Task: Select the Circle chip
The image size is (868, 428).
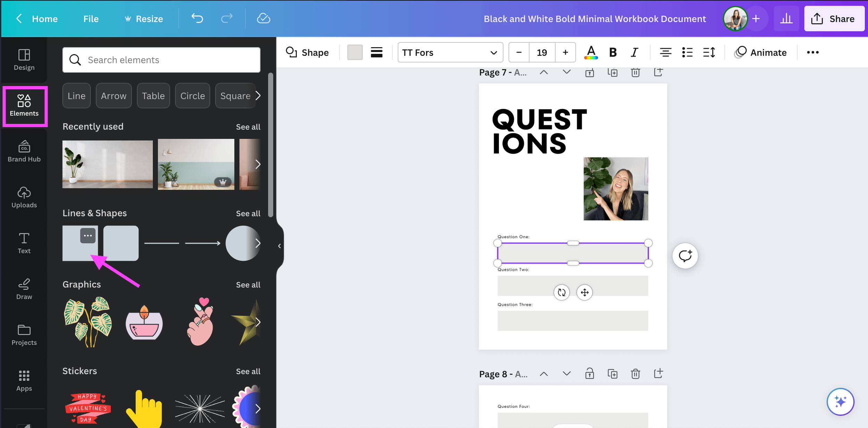Action: coord(192,96)
